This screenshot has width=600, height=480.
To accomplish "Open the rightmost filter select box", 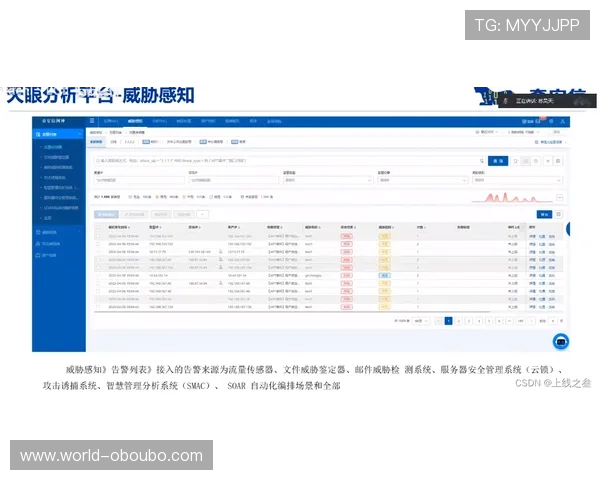I will tap(518, 180).
